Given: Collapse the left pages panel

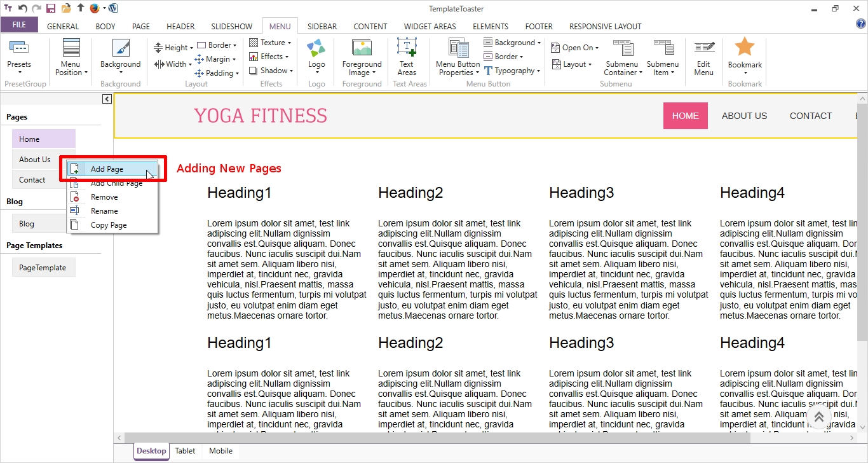Looking at the screenshot, I should (x=107, y=99).
